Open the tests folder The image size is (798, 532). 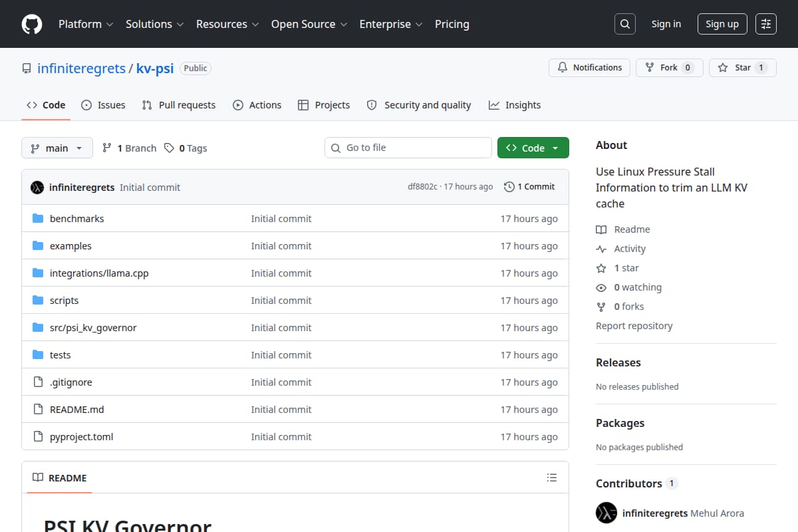(x=61, y=355)
